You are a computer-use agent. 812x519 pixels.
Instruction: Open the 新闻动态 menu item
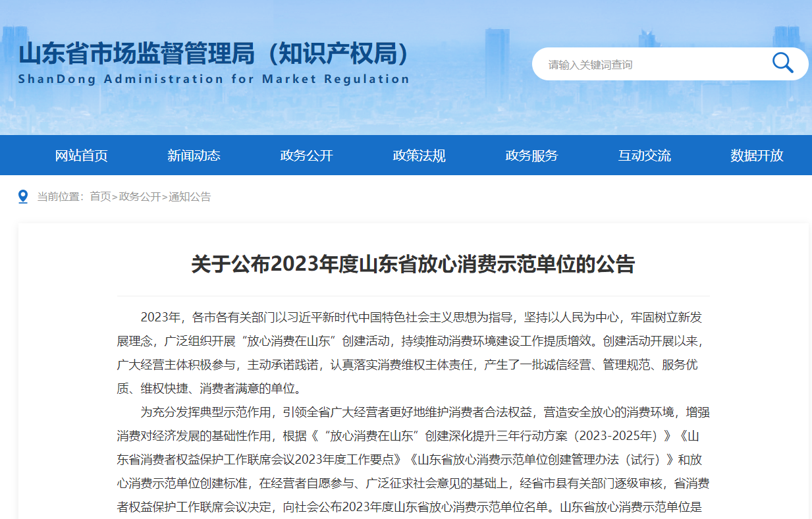194,155
